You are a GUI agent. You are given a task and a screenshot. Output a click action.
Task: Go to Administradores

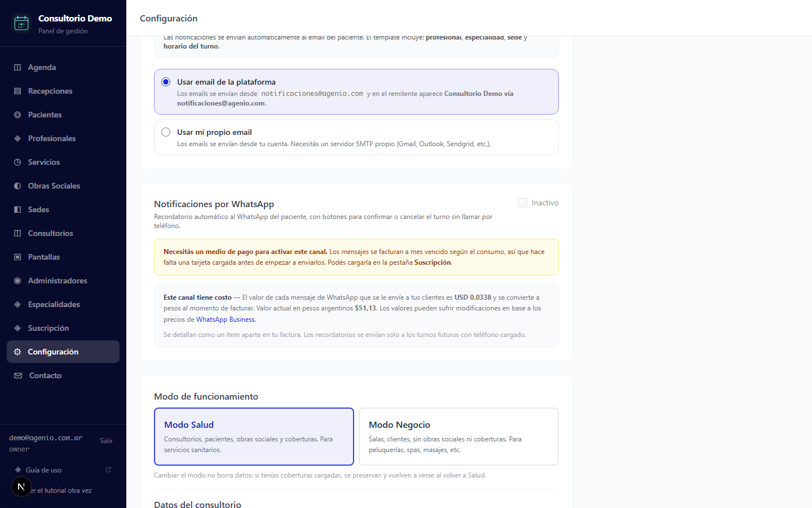[63, 281]
